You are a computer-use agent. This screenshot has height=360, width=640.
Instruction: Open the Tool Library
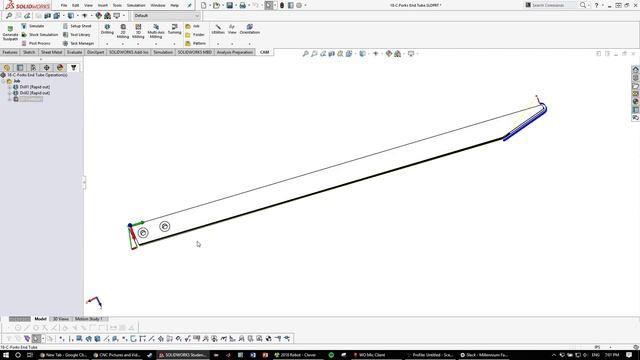(x=76, y=35)
